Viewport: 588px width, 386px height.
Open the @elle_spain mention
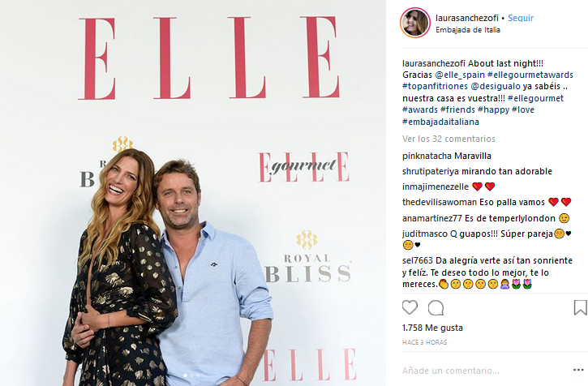(460, 75)
